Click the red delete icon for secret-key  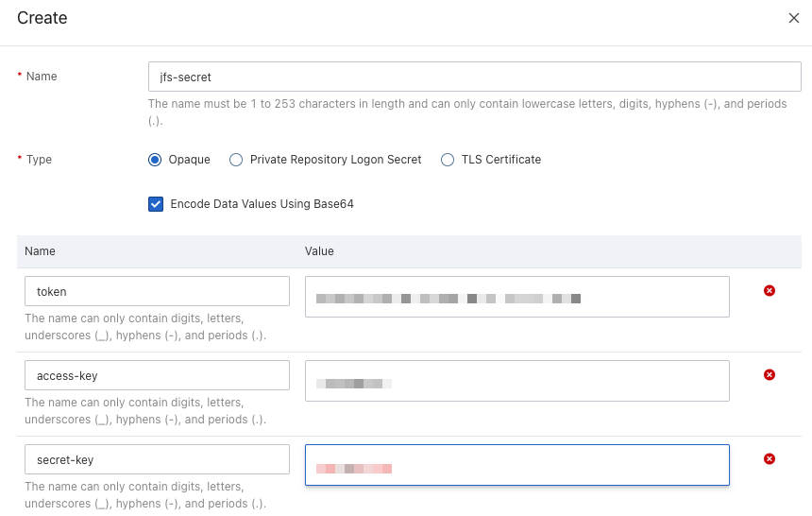769,458
